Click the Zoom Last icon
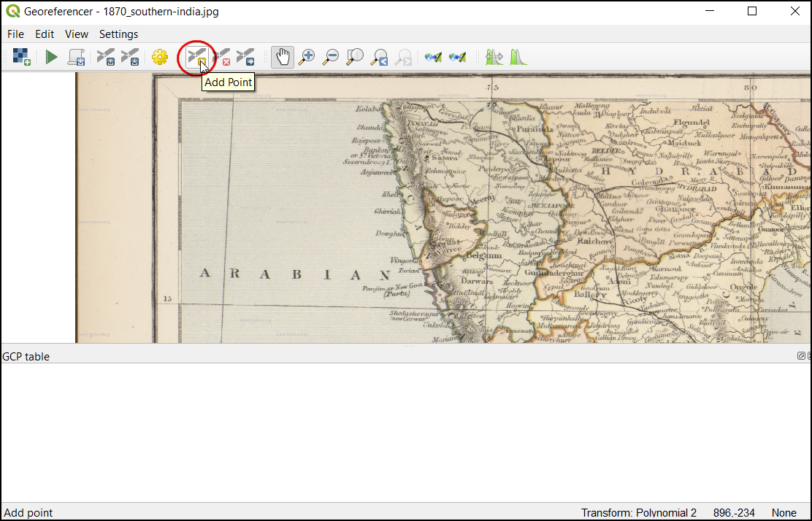 point(379,57)
